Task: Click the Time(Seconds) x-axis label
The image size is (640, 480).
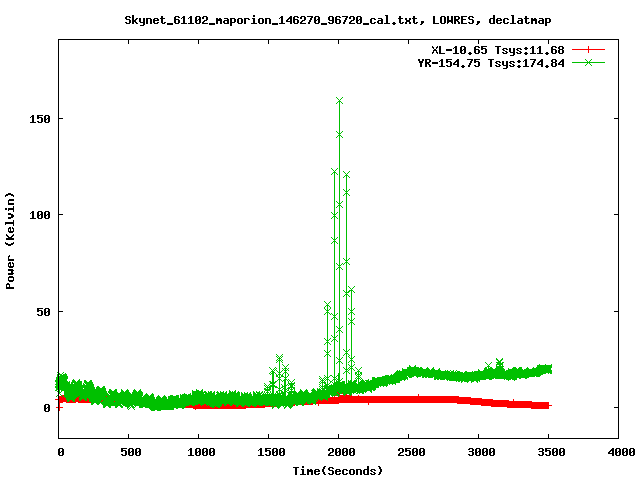Action: 338,470
